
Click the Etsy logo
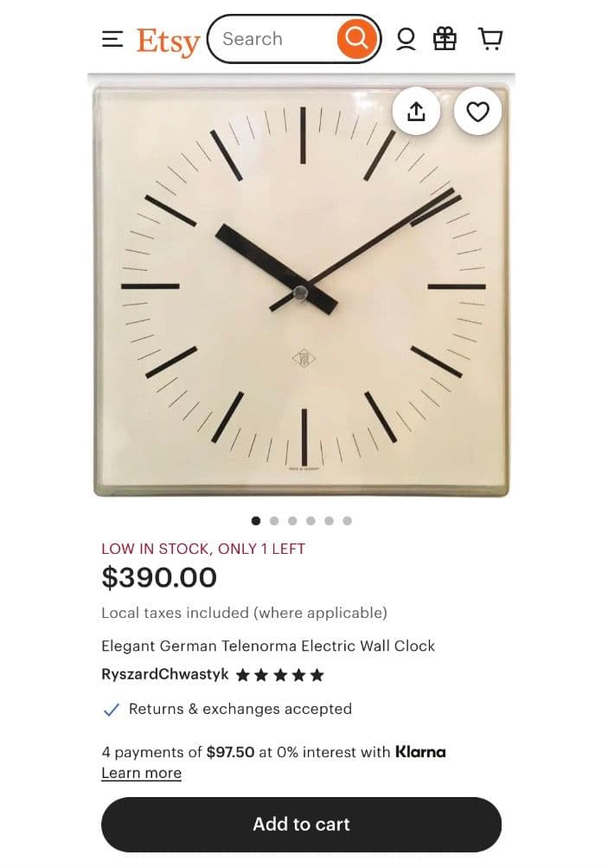coord(168,42)
